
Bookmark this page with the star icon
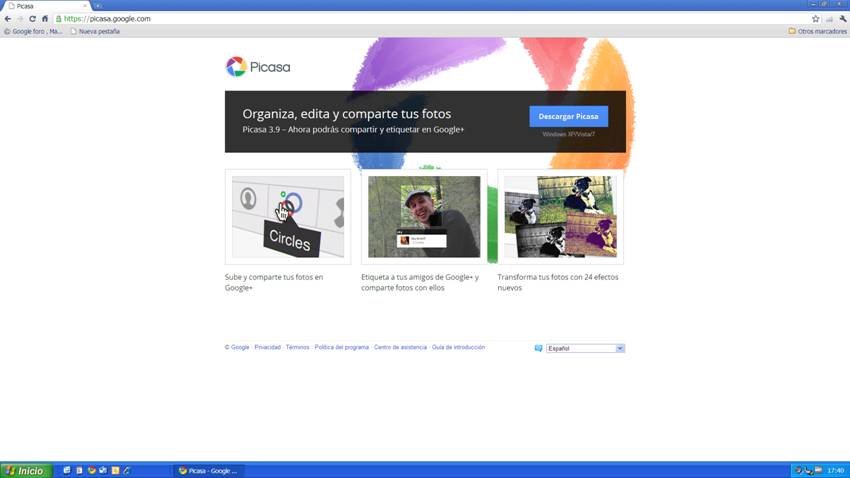815,18
